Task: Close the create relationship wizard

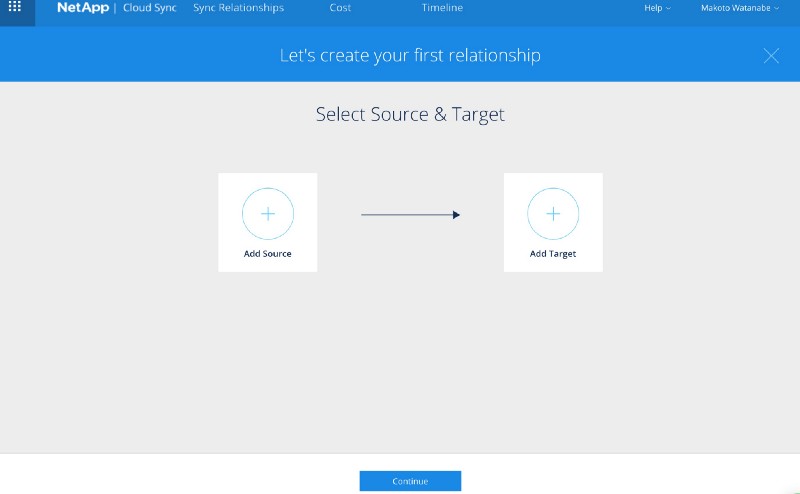Action: (771, 56)
